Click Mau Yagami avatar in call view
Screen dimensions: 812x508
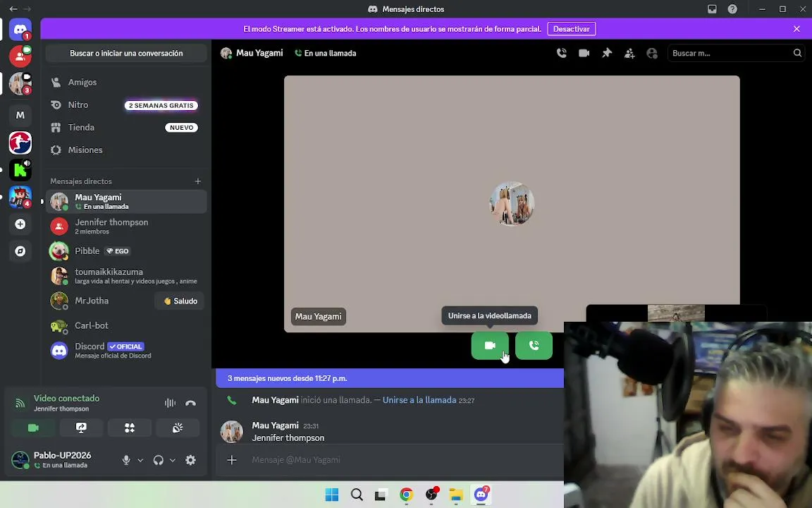512,204
